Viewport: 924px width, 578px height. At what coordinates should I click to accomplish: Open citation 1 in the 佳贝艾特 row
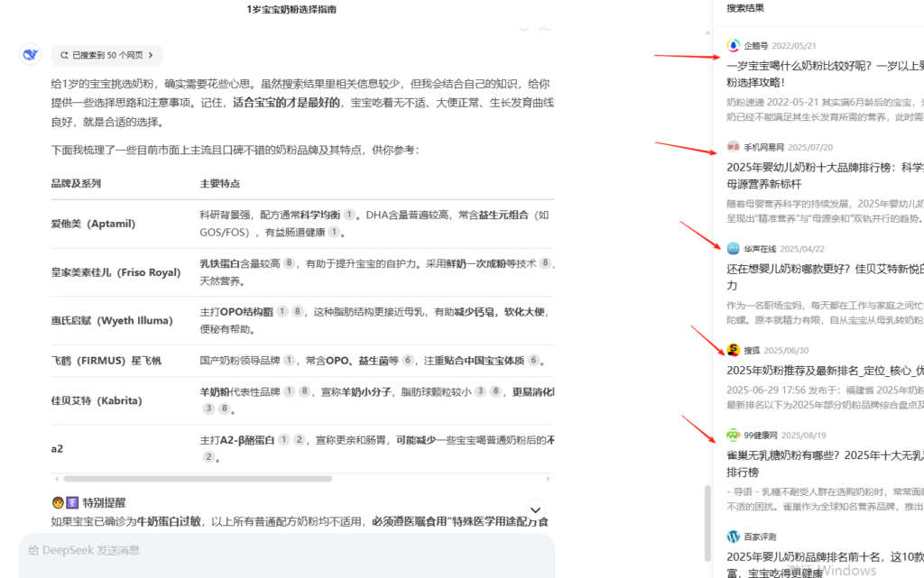point(289,392)
